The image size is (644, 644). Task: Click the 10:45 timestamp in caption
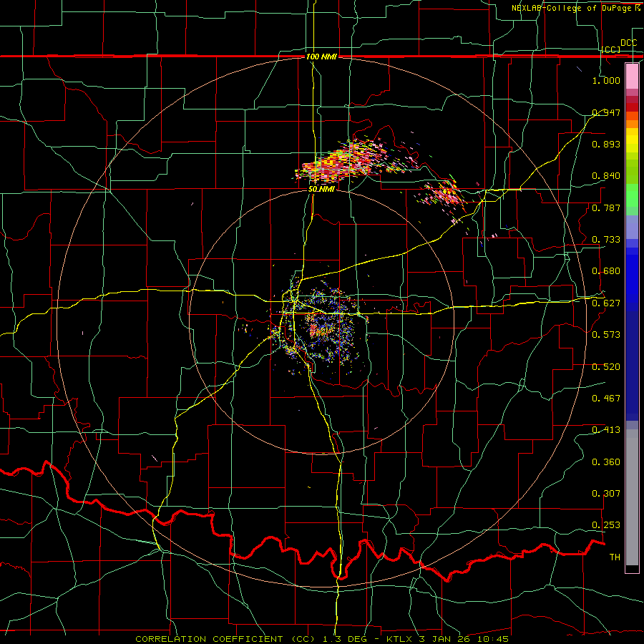click(x=494, y=639)
